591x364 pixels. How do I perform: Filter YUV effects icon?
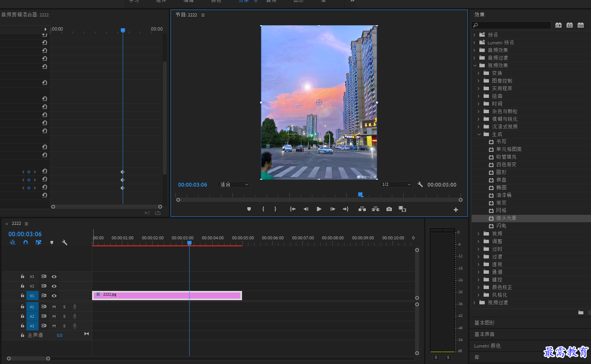pos(581,25)
